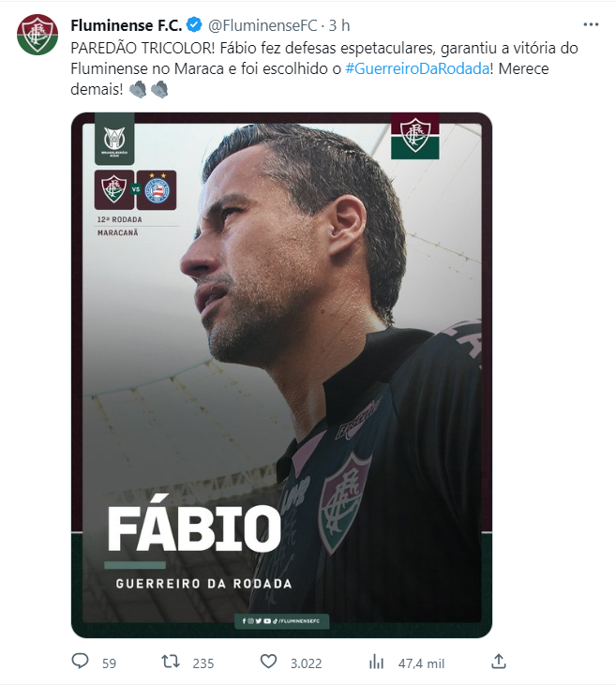Open the 3 h timestamp link
616x685 pixels.
pyautogui.click(x=339, y=25)
